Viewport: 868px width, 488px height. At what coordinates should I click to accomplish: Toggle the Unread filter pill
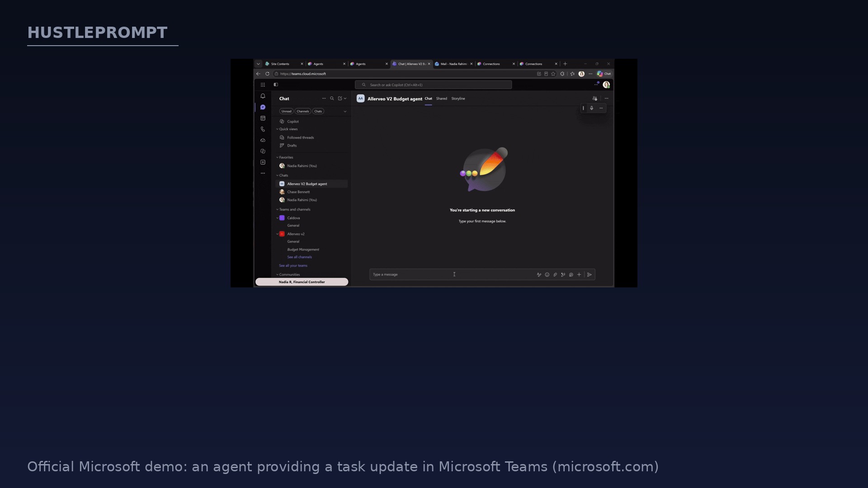(x=287, y=111)
